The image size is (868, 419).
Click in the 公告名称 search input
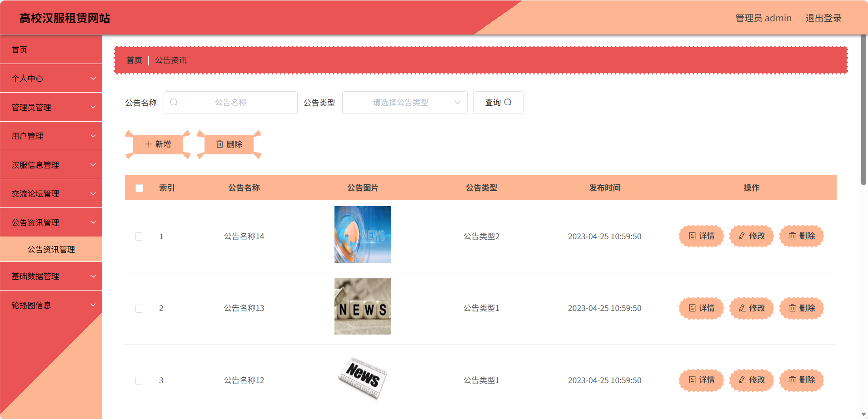pos(230,103)
